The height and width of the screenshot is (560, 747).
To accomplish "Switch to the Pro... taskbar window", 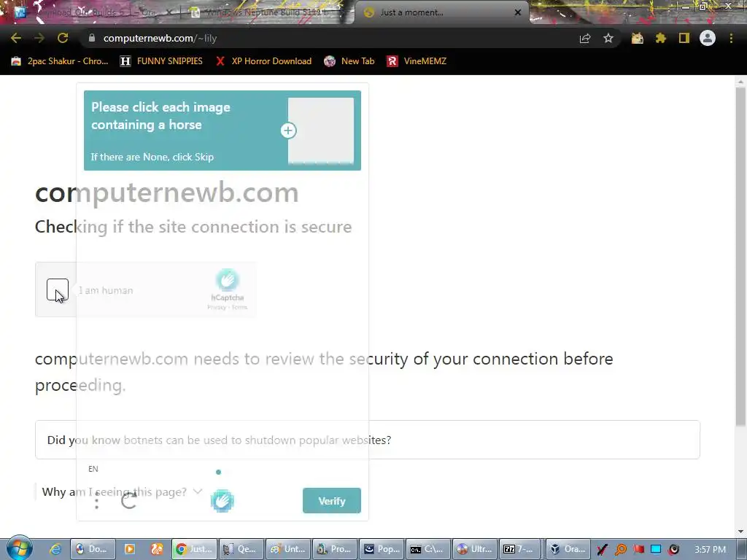I will 334,549.
